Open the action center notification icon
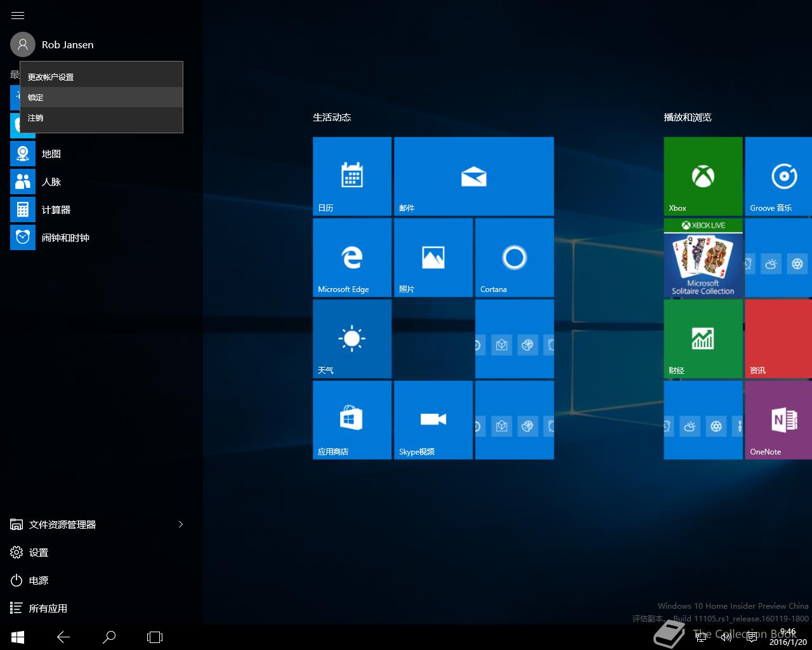 [752, 637]
